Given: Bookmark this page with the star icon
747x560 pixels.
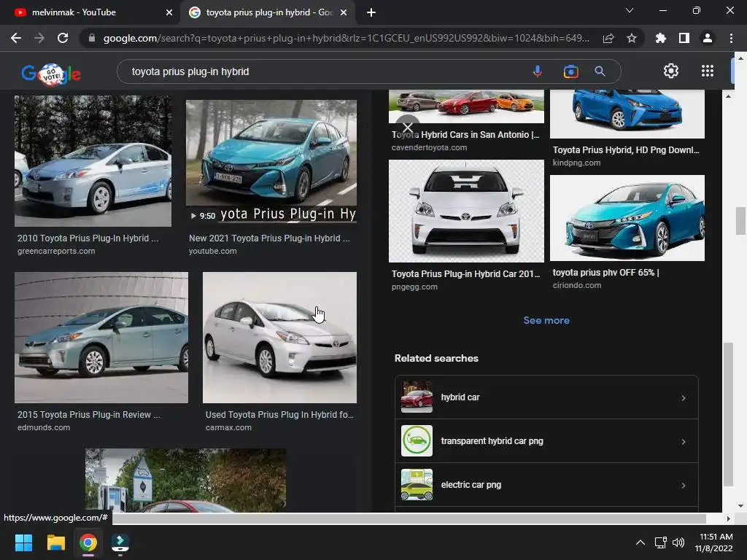Looking at the screenshot, I should pyautogui.click(x=632, y=39).
